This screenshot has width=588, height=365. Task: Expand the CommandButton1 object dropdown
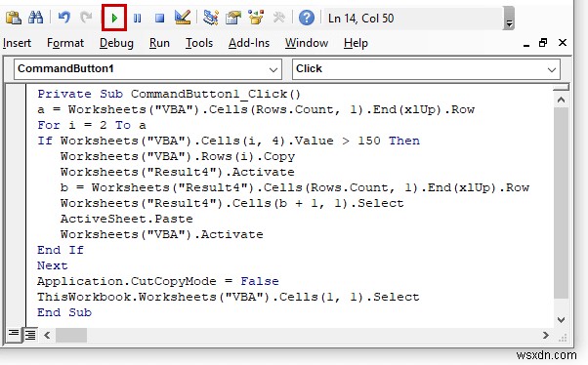click(273, 69)
